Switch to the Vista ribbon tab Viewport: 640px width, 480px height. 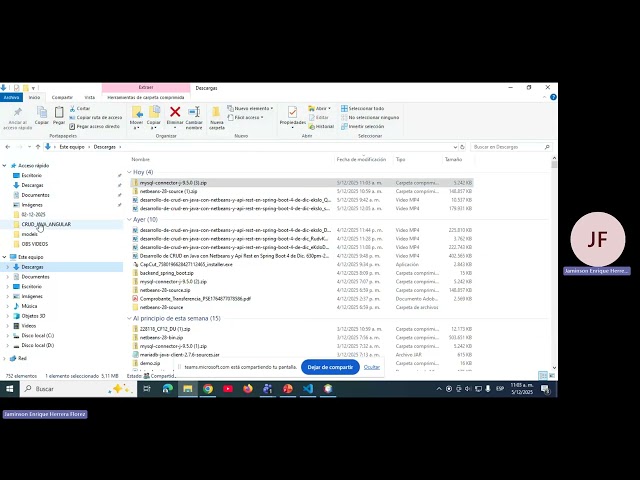point(89,98)
